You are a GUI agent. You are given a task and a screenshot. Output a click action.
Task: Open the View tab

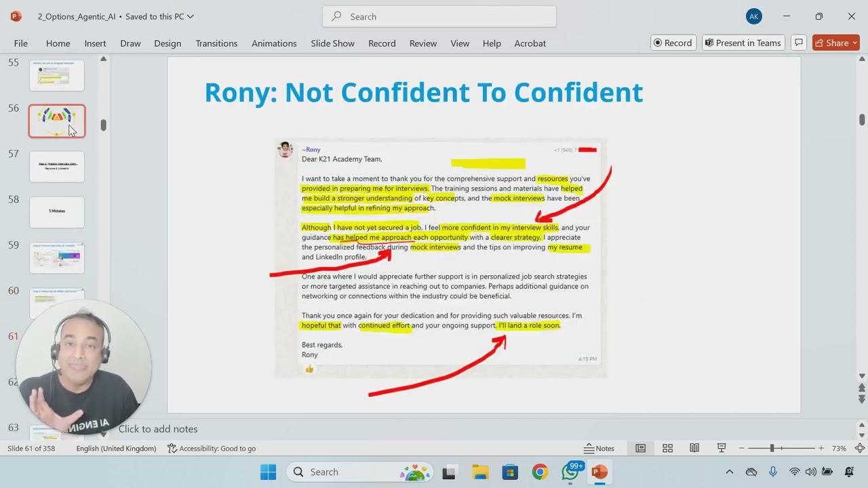tap(460, 43)
